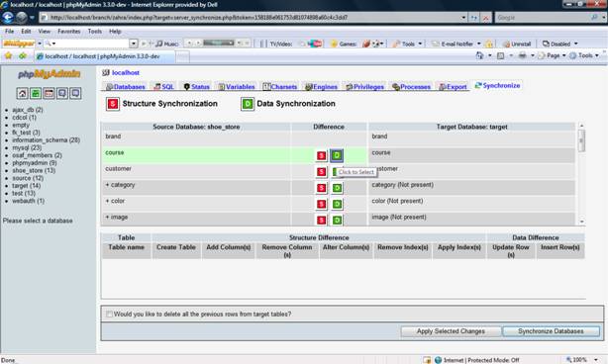Image resolution: width=608 pixels, height=364 pixels.
Task: Click the red S icon in course row
Action: pyautogui.click(x=321, y=155)
